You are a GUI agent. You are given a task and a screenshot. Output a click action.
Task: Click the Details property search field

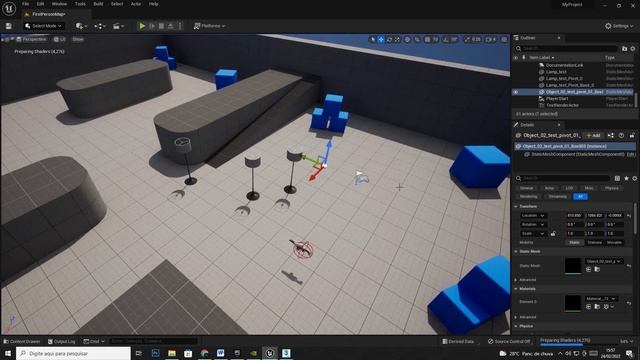563,178
